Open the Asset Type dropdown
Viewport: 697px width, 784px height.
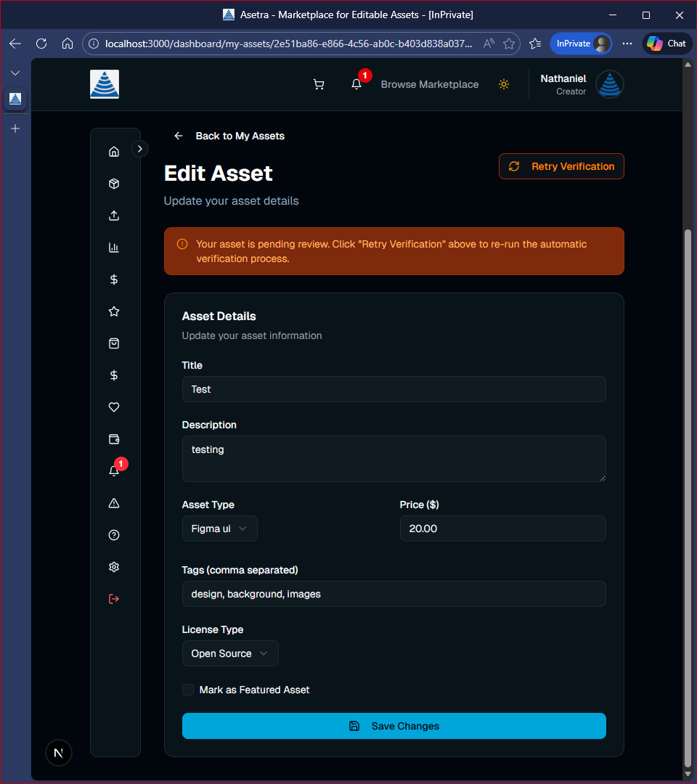(x=219, y=528)
